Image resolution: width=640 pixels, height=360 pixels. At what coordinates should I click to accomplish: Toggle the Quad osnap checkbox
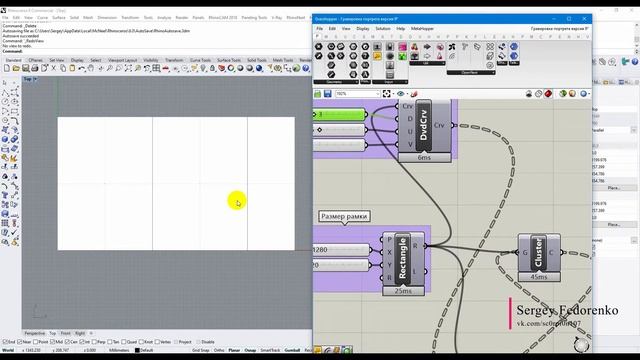point(124,342)
